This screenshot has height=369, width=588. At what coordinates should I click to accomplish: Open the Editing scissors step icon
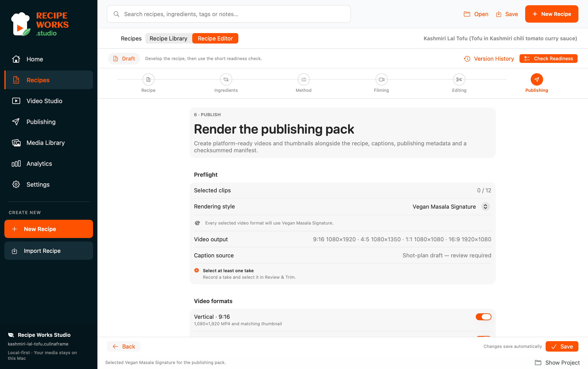459,79
